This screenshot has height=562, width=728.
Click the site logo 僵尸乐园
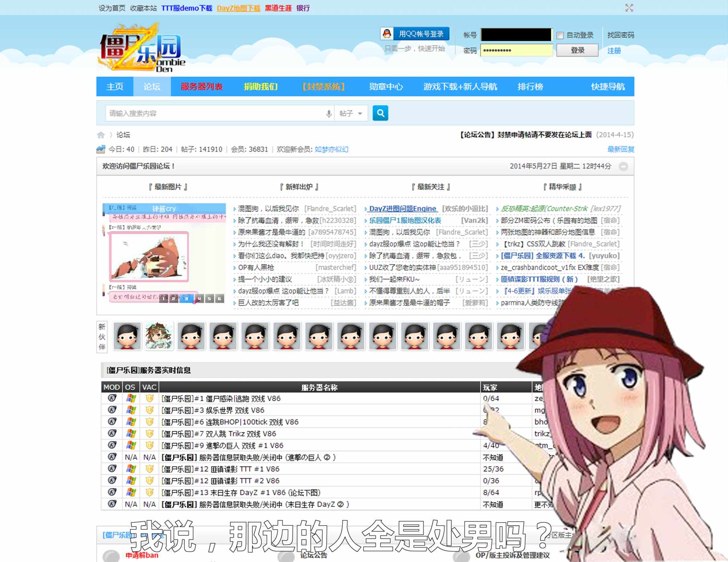(x=141, y=47)
